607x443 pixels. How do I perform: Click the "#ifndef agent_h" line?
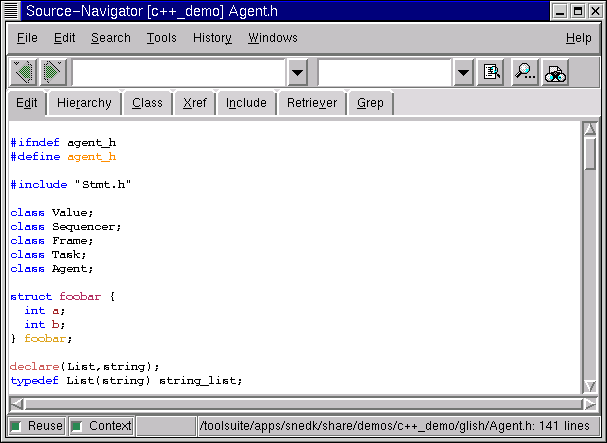pyautogui.click(x=63, y=143)
